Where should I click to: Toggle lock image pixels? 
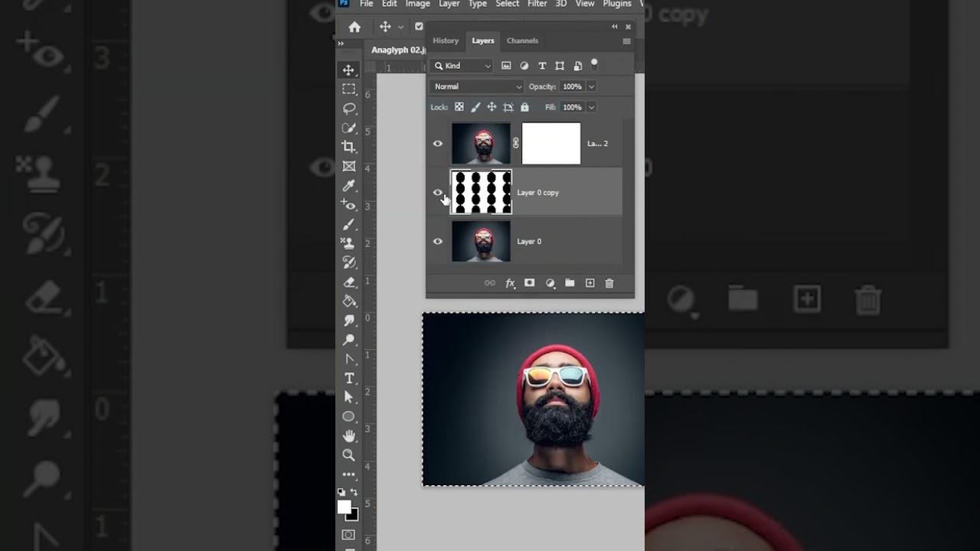click(475, 107)
